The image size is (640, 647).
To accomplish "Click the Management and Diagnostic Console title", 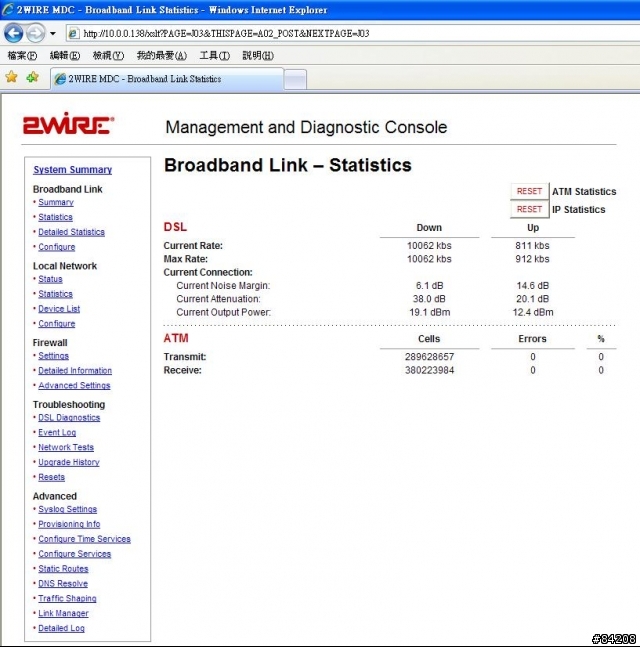I will (x=306, y=127).
